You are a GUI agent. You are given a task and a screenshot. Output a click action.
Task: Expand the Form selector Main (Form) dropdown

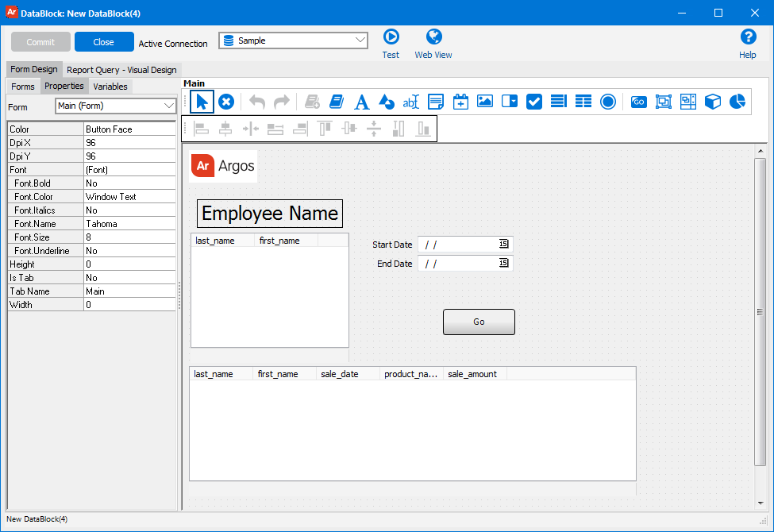168,106
